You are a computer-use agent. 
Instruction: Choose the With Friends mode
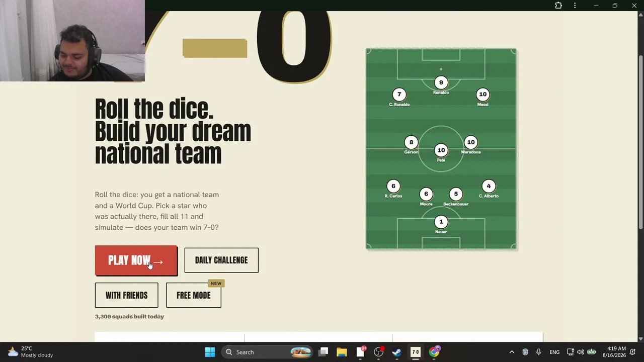click(126, 295)
